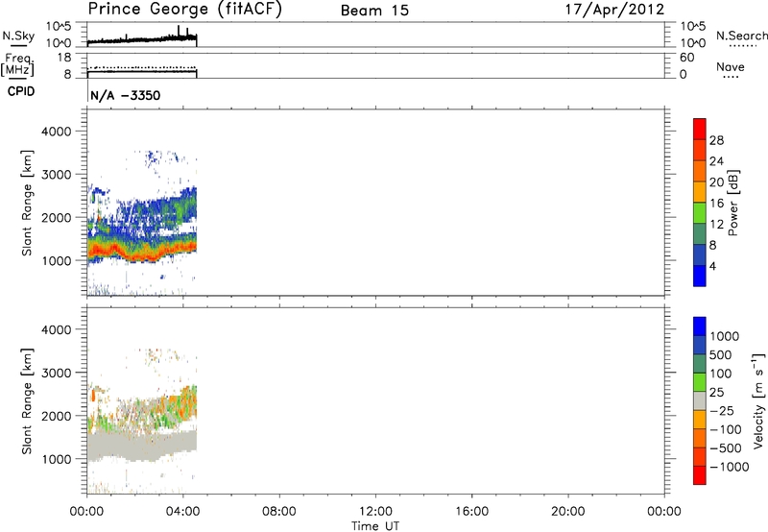Click velocity panel "Slant Range [km]" axis title
This screenshot has width=768, height=532.
pos(27,400)
